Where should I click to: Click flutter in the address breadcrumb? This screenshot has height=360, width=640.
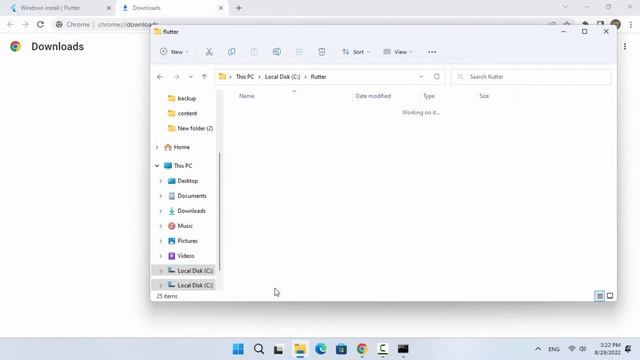click(318, 77)
